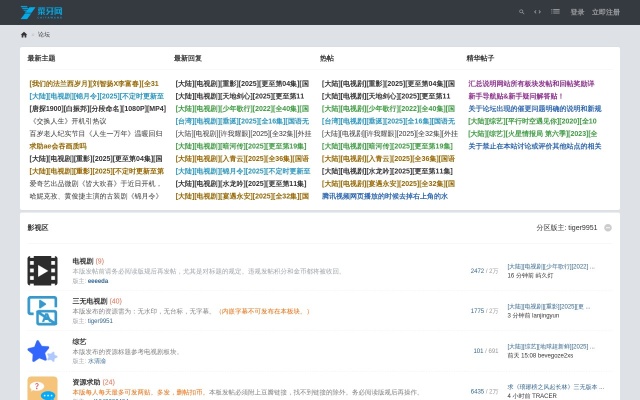
Task: Select the 论坛 breadcrumb item
Action: click(x=44, y=34)
